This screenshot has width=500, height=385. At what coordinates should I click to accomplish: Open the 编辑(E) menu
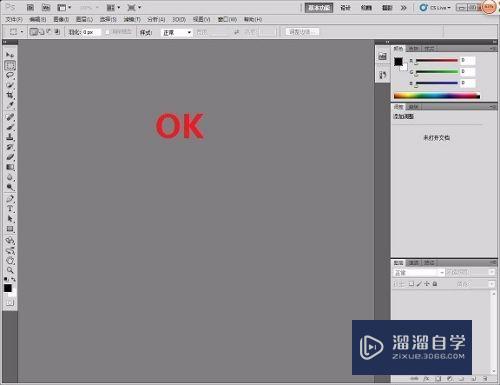[x=38, y=20]
